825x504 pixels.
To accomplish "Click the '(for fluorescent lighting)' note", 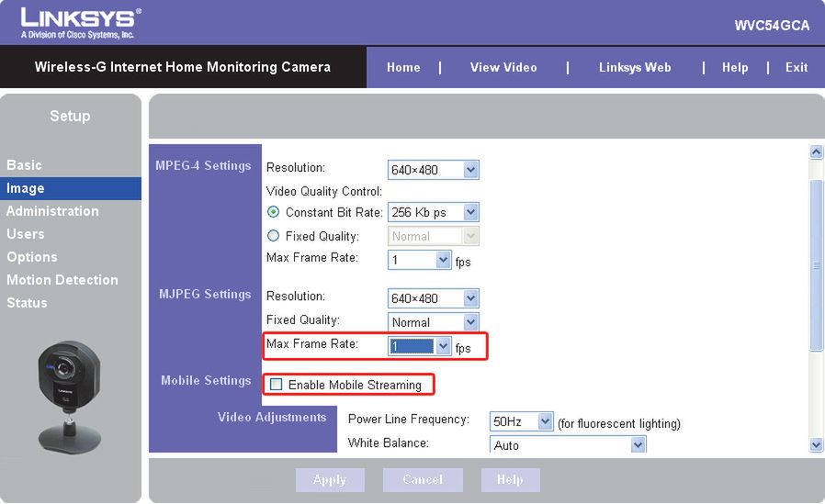I will point(619,423).
